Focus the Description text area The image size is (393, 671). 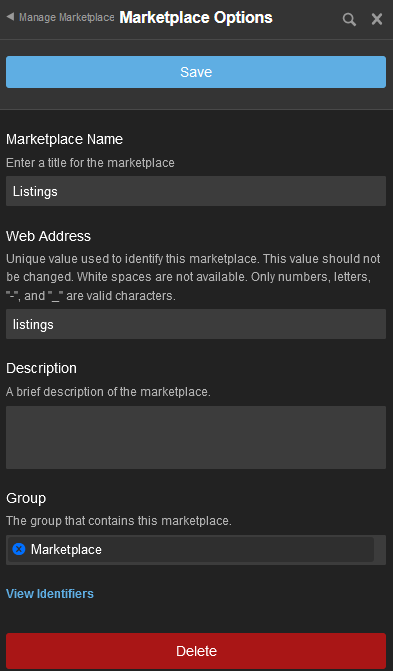click(196, 437)
